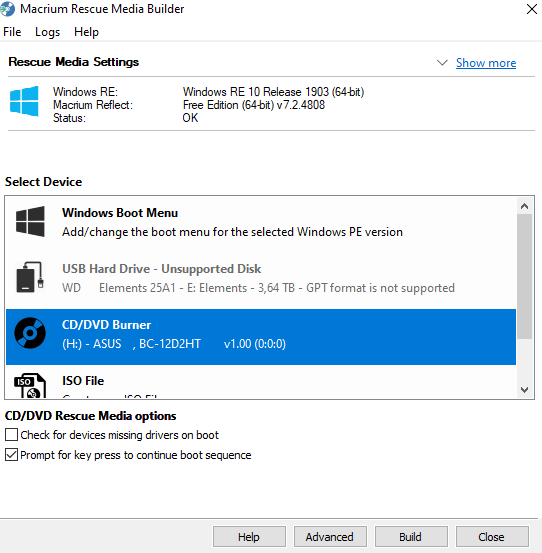Click the Status OK value

(190, 118)
